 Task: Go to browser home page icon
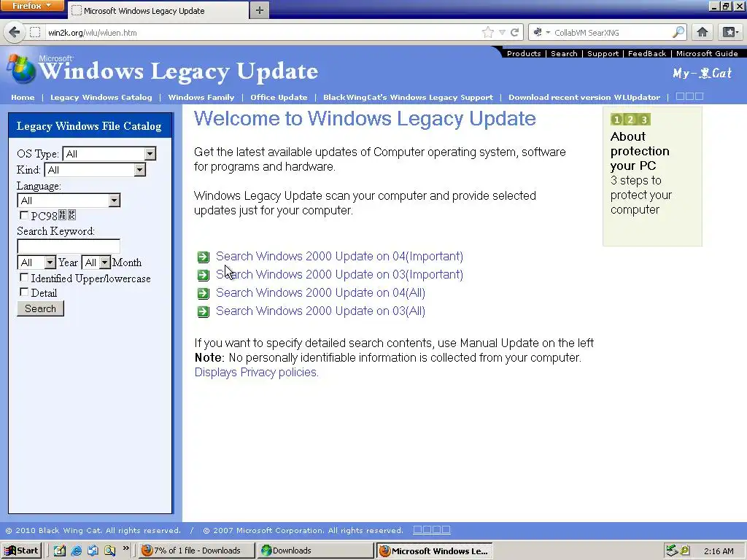[x=703, y=32]
